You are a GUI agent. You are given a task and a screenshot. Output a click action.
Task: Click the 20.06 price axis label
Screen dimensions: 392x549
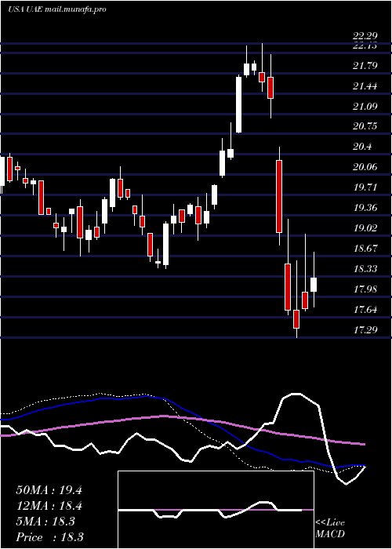pyautogui.click(x=365, y=166)
